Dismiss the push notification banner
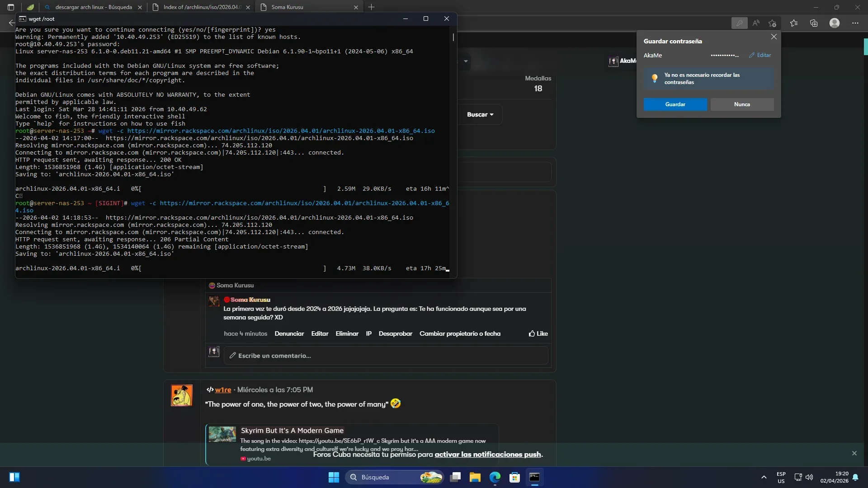This screenshot has width=868, height=488. pyautogui.click(x=854, y=453)
